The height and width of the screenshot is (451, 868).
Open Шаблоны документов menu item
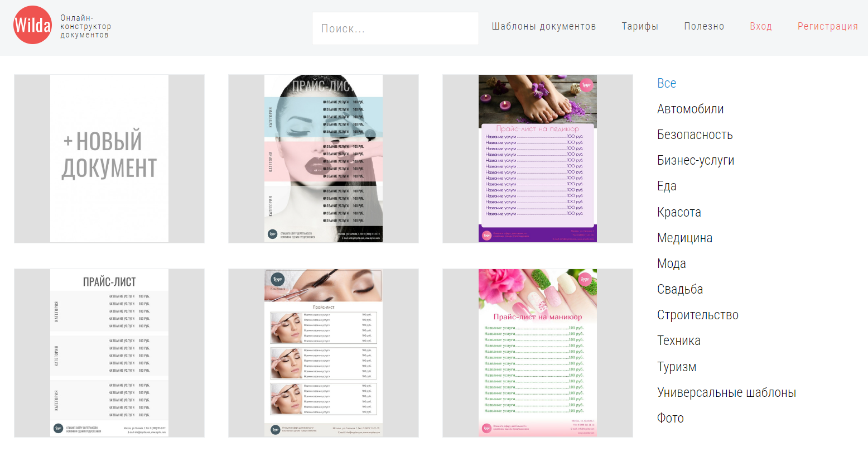544,26
